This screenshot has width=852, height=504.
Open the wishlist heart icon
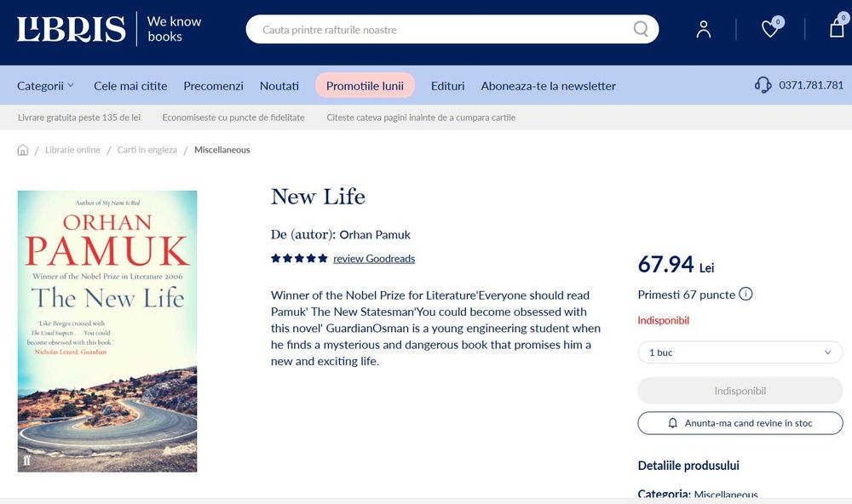tap(771, 28)
